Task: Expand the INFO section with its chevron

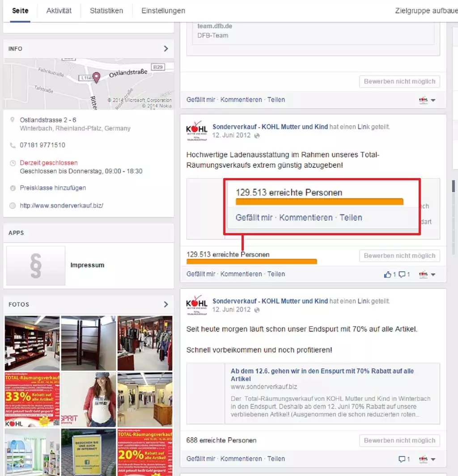Action: click(166, 49)
